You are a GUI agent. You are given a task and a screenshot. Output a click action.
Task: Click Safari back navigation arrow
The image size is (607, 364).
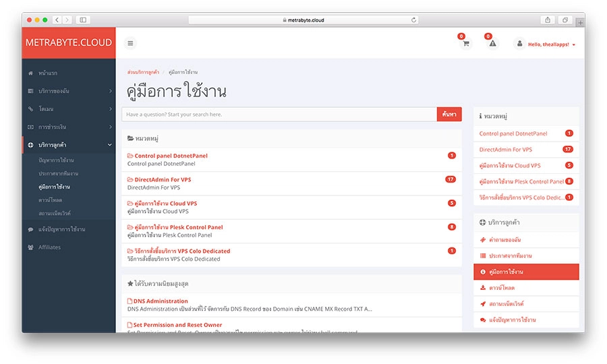click(57, 20)
